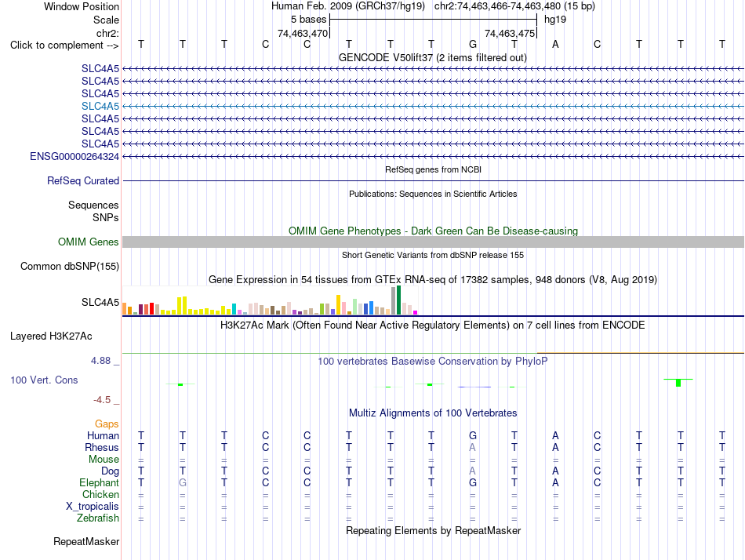Open the GENCODE V50lift37 track title
This screenshot has height=560, width=745.
pyautogui.click(x=433, y=57)
